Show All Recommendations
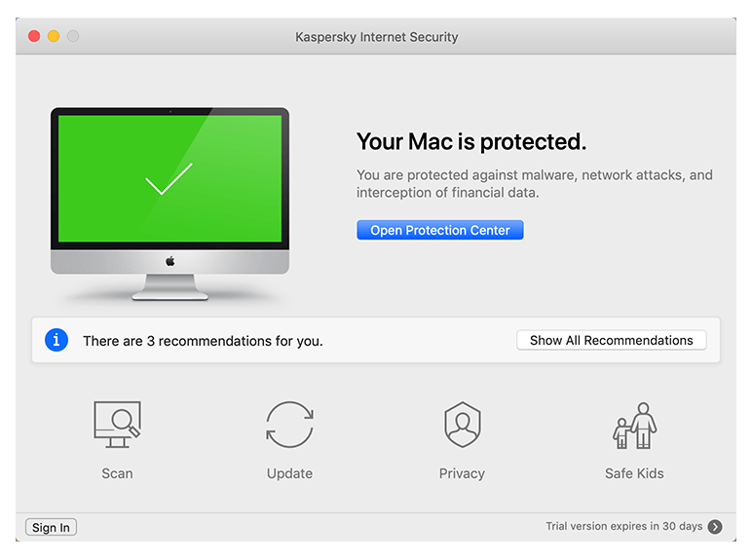This screenshot has height=560, width=752. pos(611,341)
